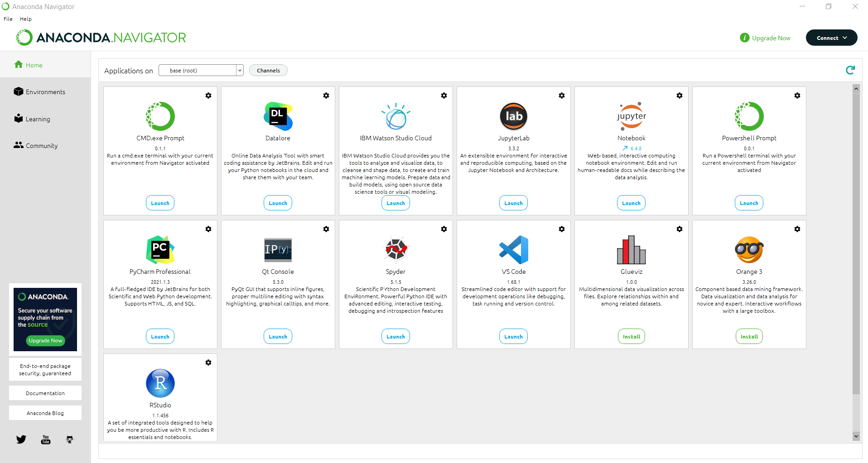
Task: Open gear dropdown on CMD.exe Prompt tile
Action: (x=208, y=95)
